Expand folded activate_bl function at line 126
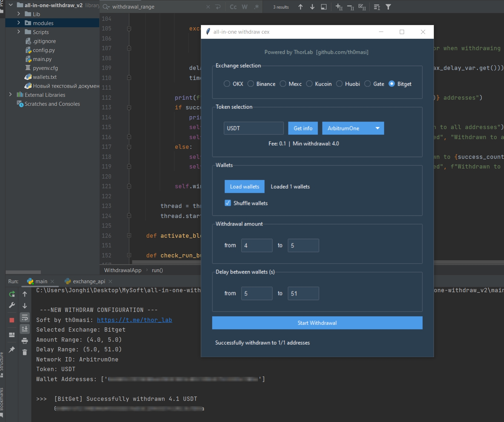Image resolution: width=504 pixels, height=422 pixels. (x=129, y=236)
